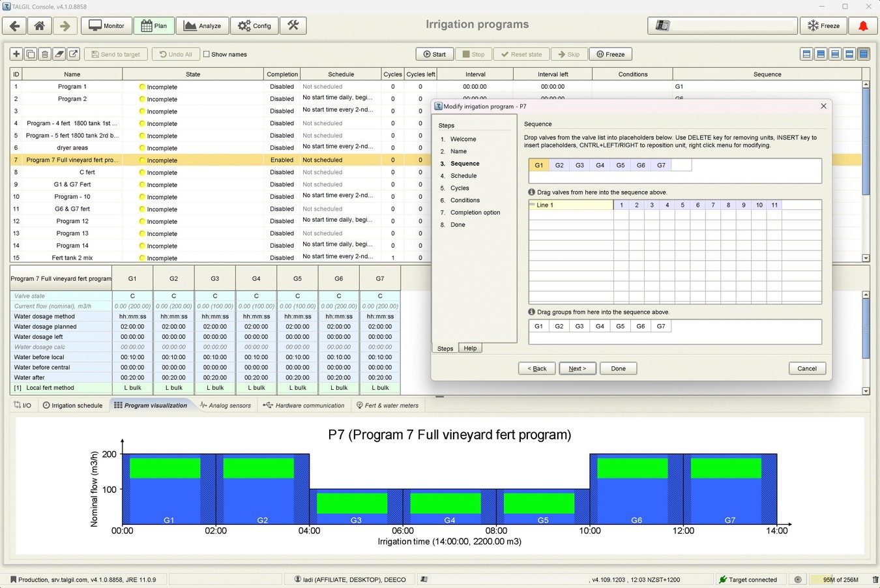Click the Start button
The height and width of the screenshot is (588, 880).
(x=435, y=54)
